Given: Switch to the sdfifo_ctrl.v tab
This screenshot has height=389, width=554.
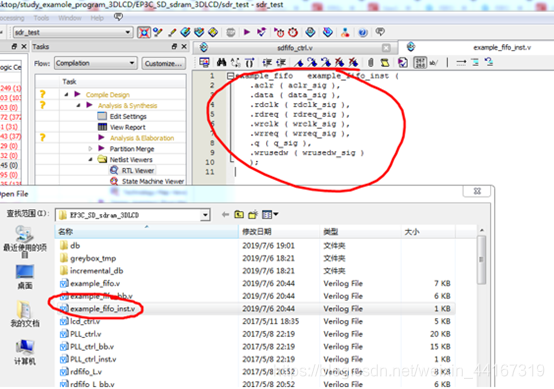Looking at the screenshot, I should 295,48.
